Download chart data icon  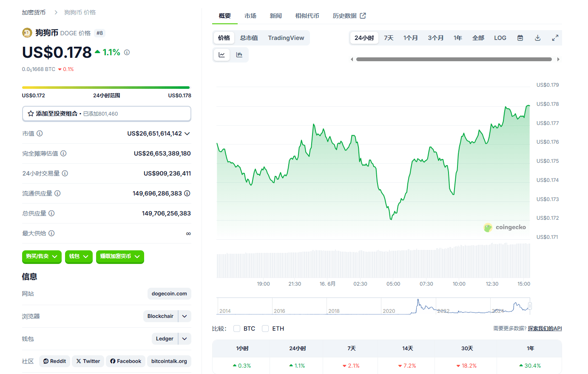[537, 38]
